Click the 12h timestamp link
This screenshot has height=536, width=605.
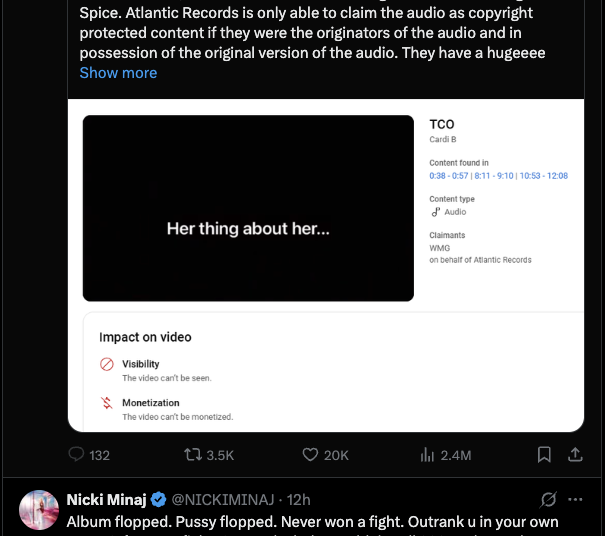coord(299,499)
